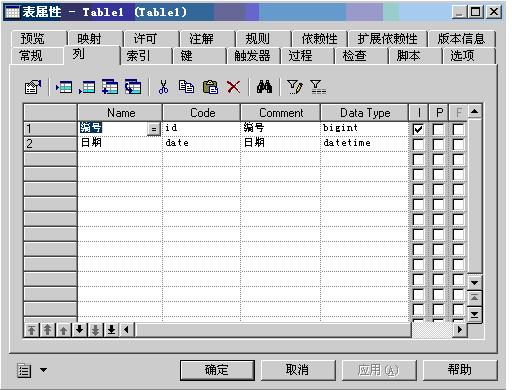Image resolution: width=512 pixels, height=390 pixels.
Task: Click the list menu icon bottom-left
Action: coord(24,371)
